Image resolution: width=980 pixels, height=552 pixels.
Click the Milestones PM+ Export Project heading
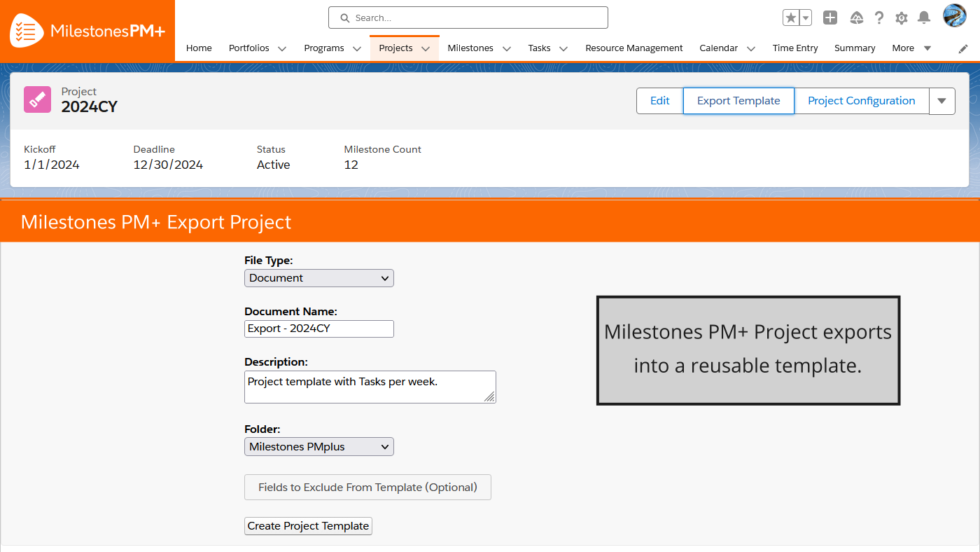[x=156, y=222]
